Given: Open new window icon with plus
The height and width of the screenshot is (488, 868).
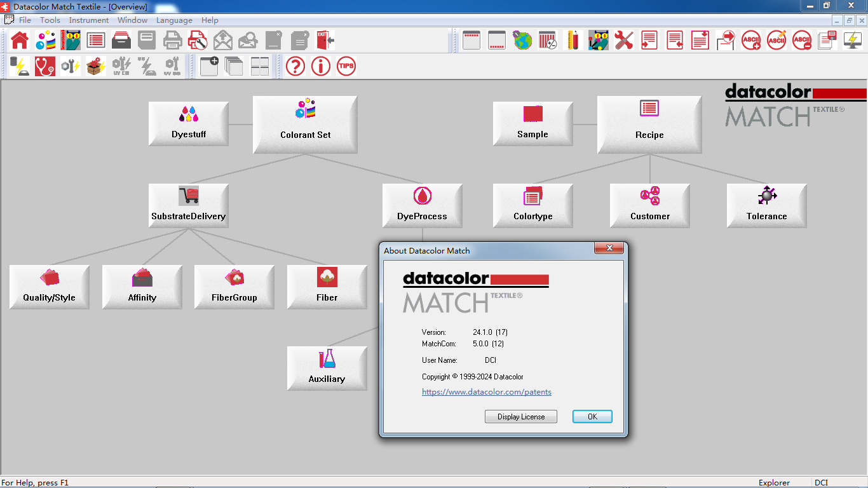Looking at the screenshot, I should 209,66.
